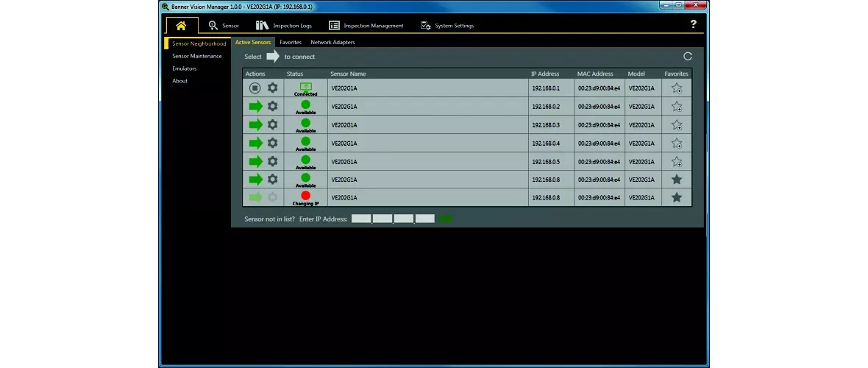Select sensor name in 192.168.0.2 row

[x=344, y=107]
